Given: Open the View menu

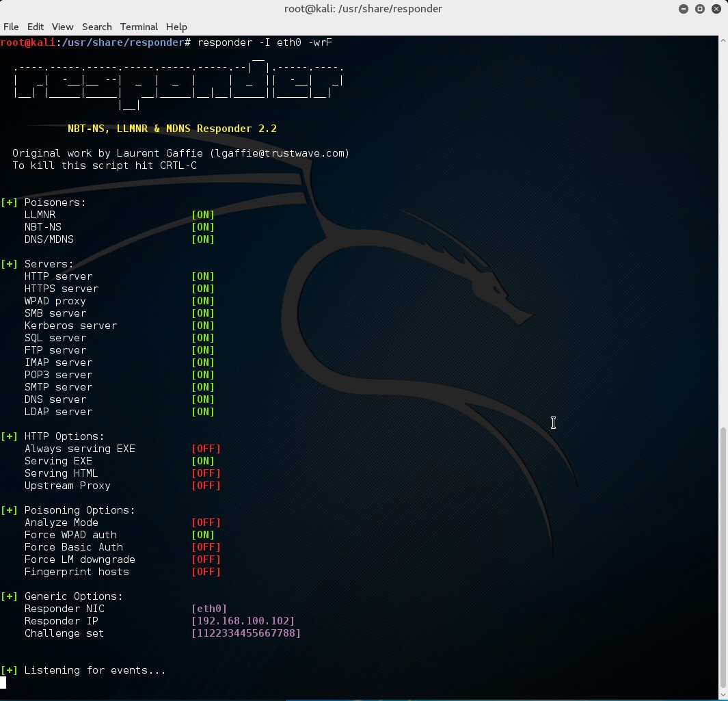Looking at the screenshot, I should click(x=62, y=27).
